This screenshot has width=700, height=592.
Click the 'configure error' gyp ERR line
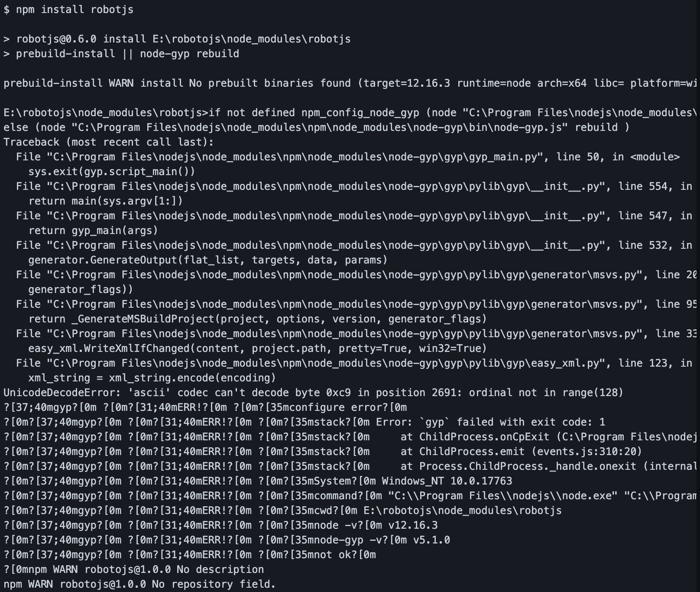205,407
